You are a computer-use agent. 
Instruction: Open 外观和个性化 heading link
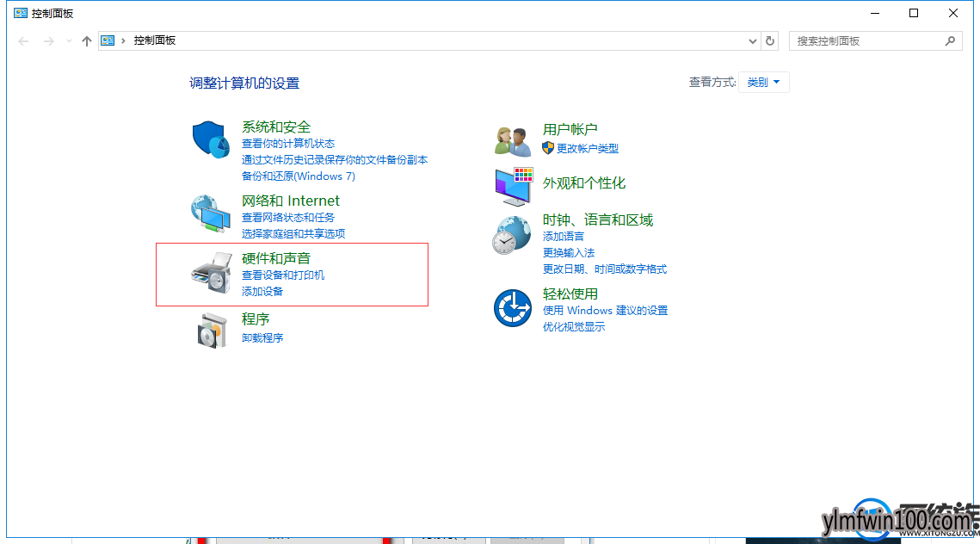point(583,183)
